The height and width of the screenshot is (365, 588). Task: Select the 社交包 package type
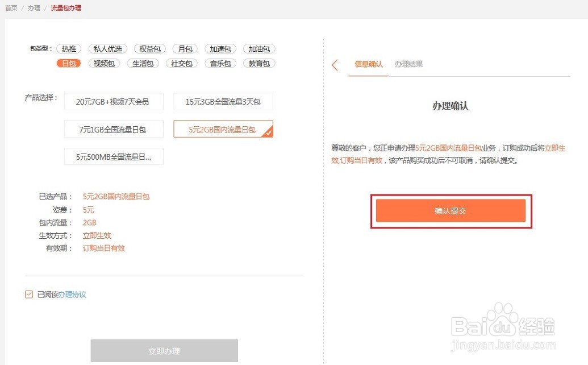(181, 63)
